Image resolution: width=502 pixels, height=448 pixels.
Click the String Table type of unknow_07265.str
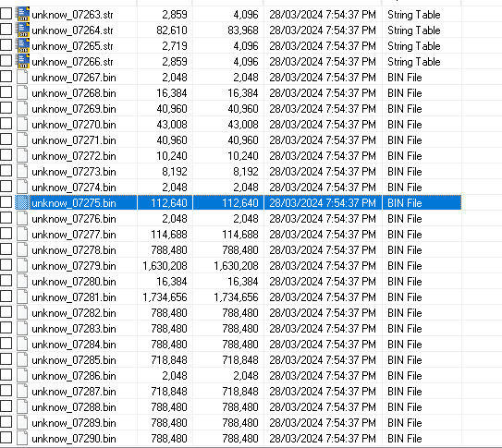(x=413, y=46)
